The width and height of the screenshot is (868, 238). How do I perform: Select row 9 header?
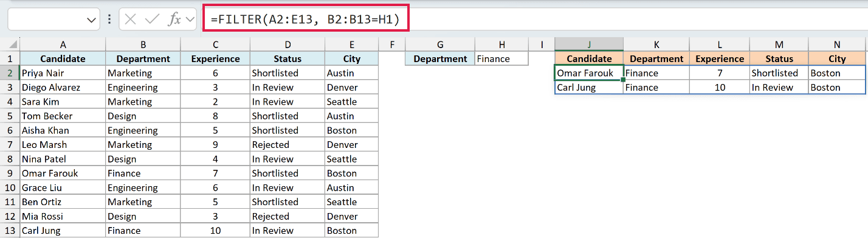click(x=10, y=173)
